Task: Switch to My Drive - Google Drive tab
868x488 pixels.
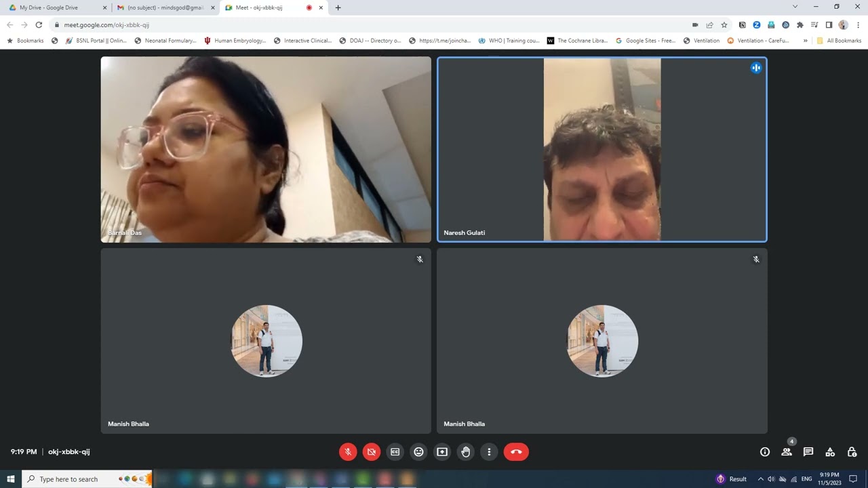Action: click(56, 7)
